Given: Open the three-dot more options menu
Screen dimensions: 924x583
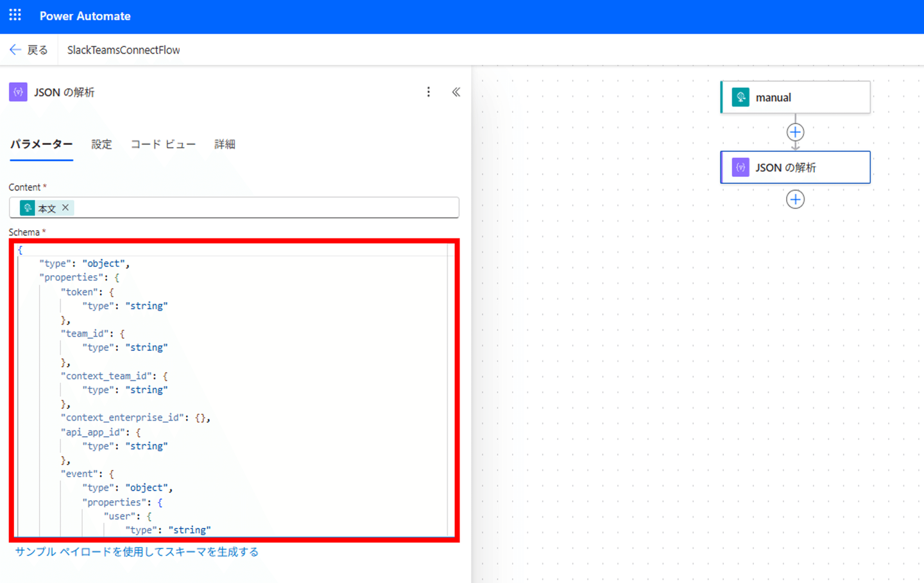Looking at the screenshot, I should [429, 92].
